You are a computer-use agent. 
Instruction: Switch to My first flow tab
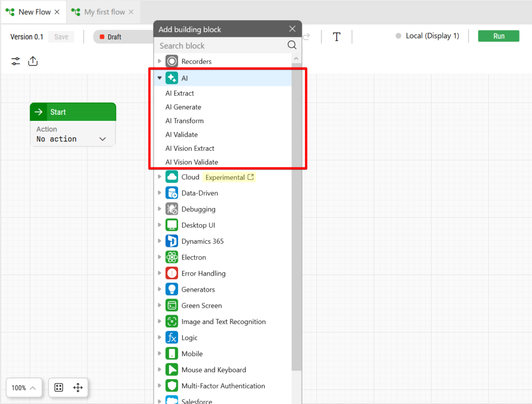(x=104, y=12)
